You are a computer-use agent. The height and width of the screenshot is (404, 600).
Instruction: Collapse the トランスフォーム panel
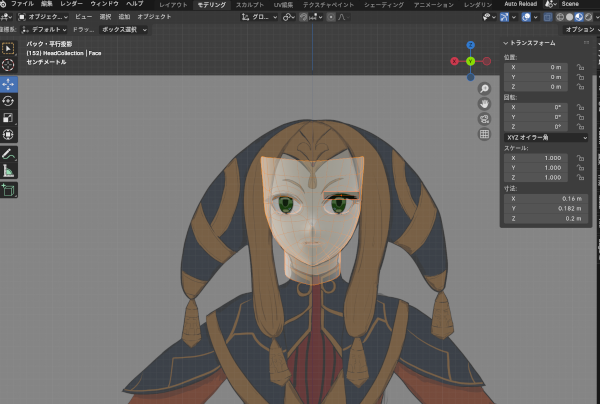506,43
